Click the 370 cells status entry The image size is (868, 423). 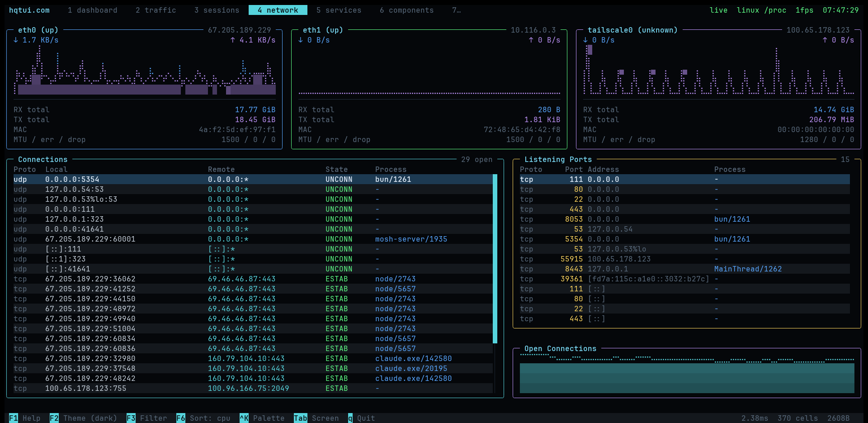(798, 418)
